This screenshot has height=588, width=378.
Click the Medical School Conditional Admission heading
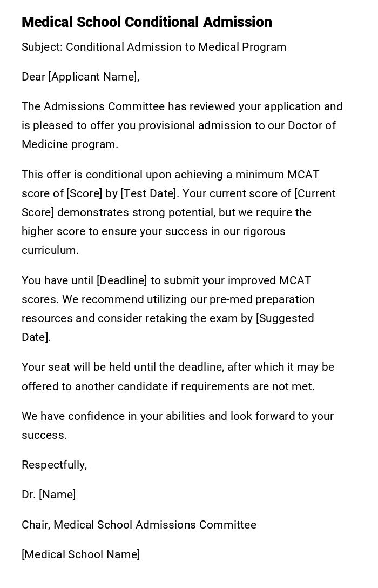click(146, 22)
